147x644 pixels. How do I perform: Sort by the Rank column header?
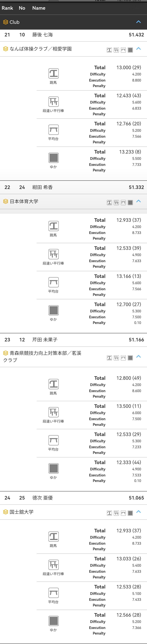7,8
